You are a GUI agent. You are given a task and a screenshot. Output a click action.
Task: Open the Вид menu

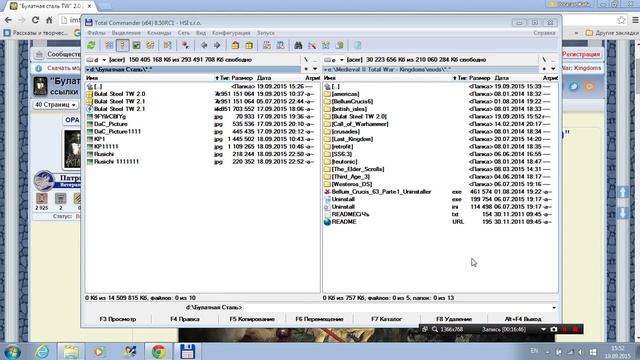click(x=201, y=33)
